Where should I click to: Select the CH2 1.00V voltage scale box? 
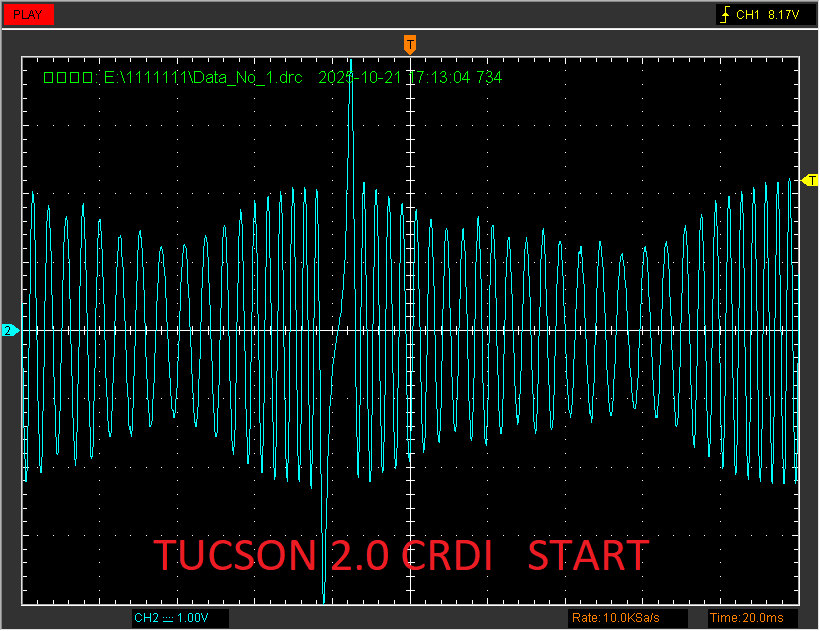coord(179,618)
